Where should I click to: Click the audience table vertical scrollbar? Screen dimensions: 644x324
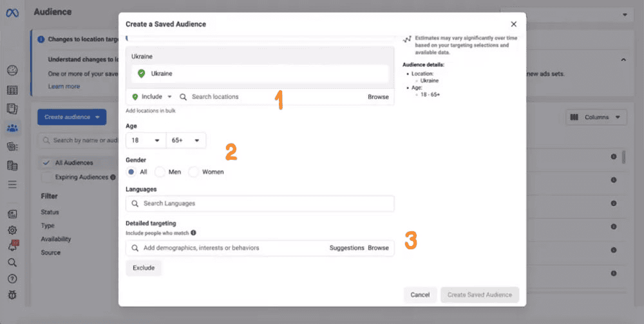point(624,158)
